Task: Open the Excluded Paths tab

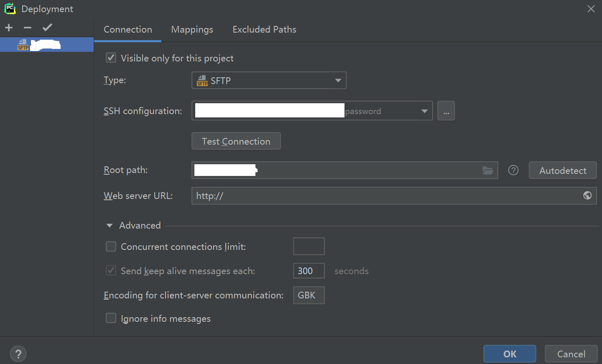Action: click(264, 30)
